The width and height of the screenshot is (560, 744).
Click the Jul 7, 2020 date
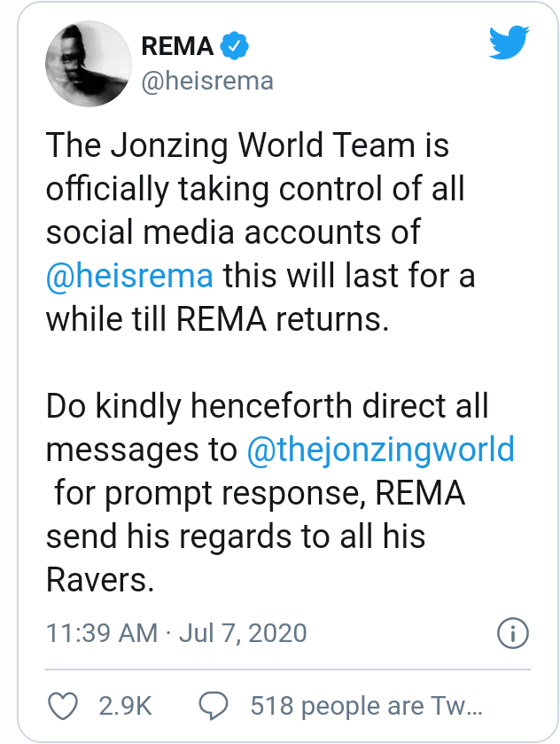tap(243, 633)
